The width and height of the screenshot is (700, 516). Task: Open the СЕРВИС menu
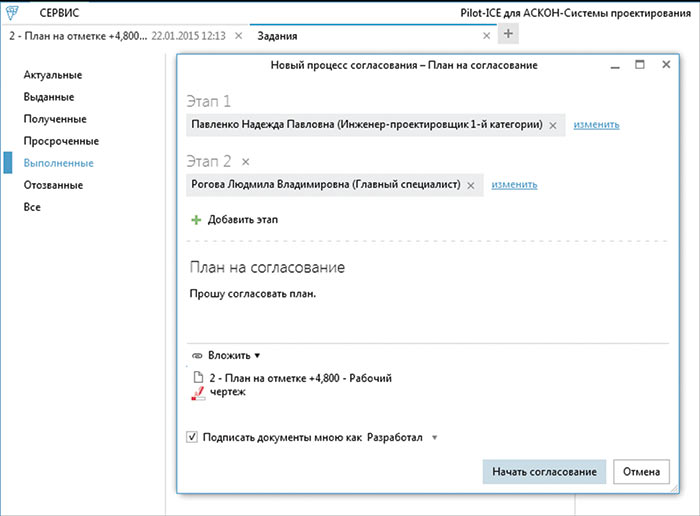[59, 13]
